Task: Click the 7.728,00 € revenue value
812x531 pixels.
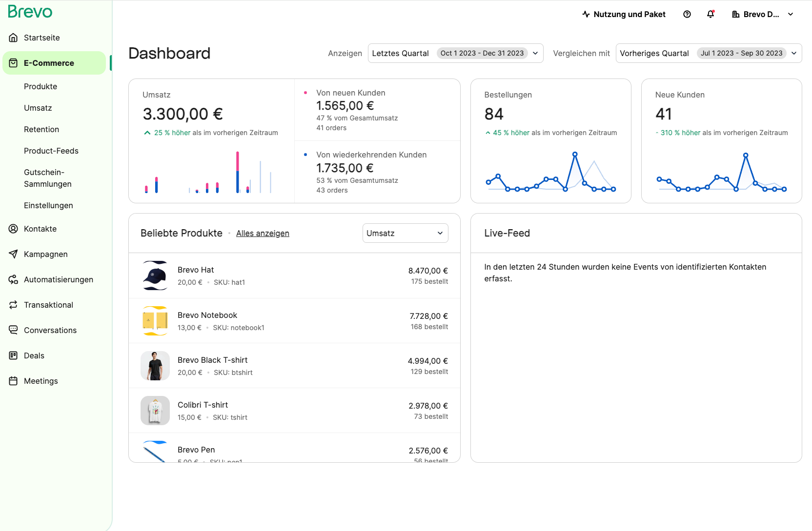Action: click(428, 316)
